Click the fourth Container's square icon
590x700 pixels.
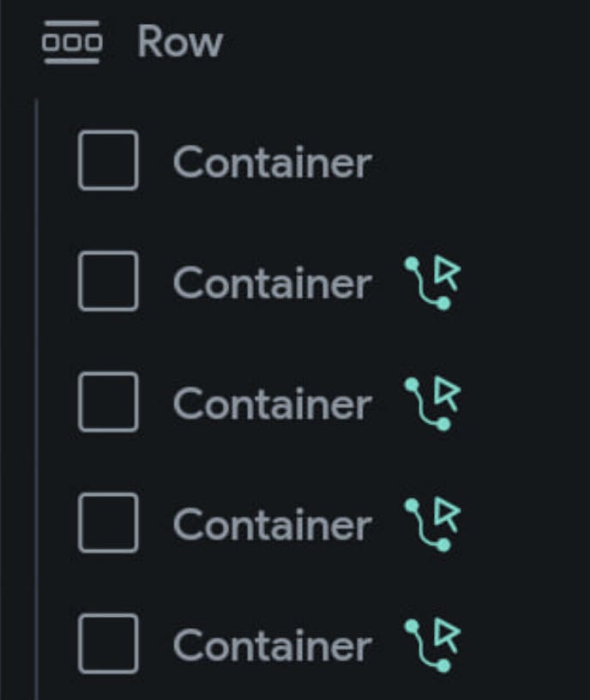click(x=108, y=523)
